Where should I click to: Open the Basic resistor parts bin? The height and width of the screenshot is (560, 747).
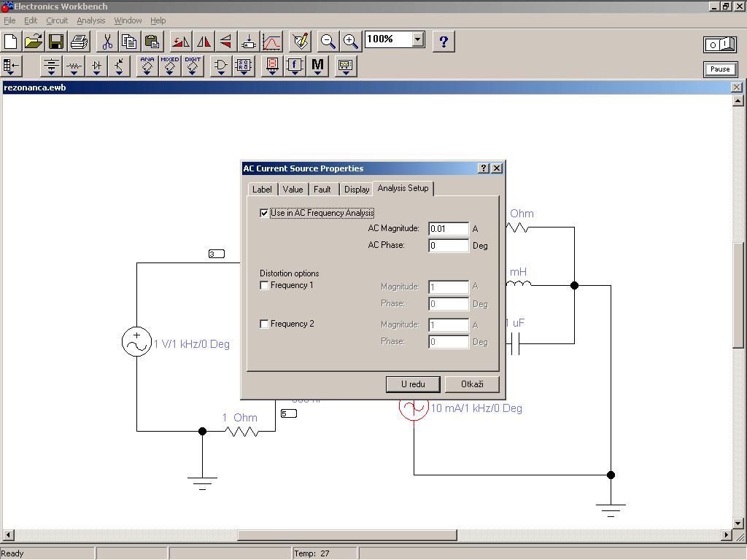click(x=74, y=66)
